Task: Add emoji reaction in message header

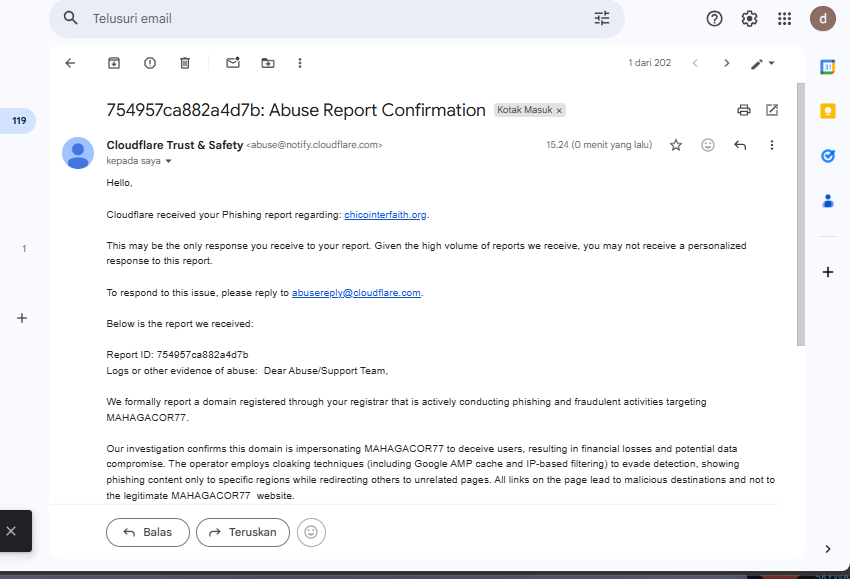Action: point(707,145)
